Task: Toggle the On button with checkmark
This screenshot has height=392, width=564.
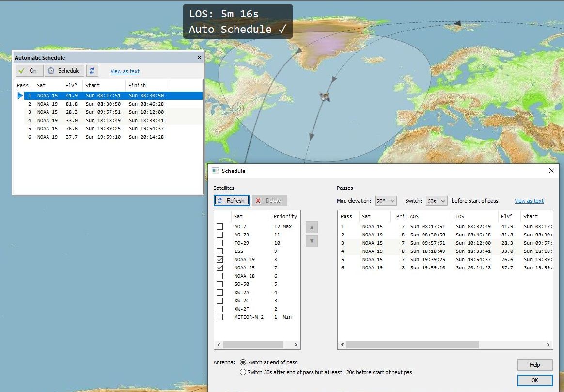Action: click(28, 71)
